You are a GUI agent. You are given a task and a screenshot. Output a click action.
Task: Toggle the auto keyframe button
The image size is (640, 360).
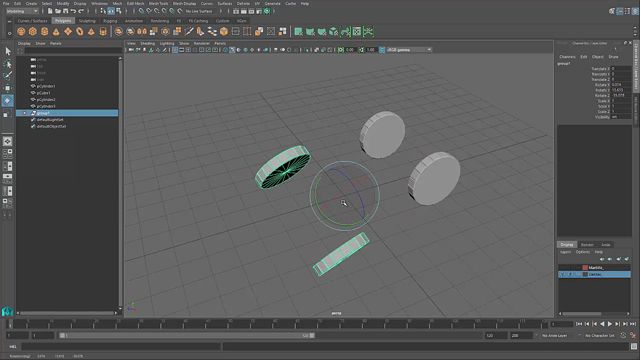[623, 336]
